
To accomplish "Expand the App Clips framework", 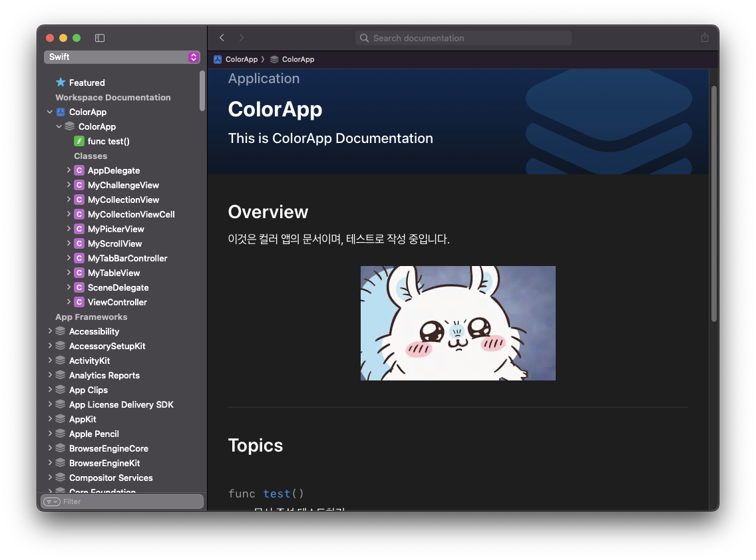I will coord(50,389).
